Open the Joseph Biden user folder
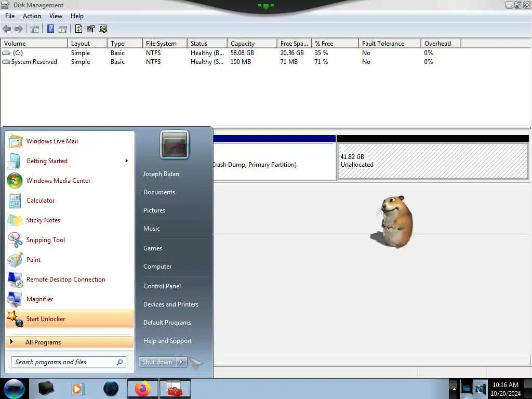The height and width of the screenshot is (399, 532). click(x=161, y=174)
